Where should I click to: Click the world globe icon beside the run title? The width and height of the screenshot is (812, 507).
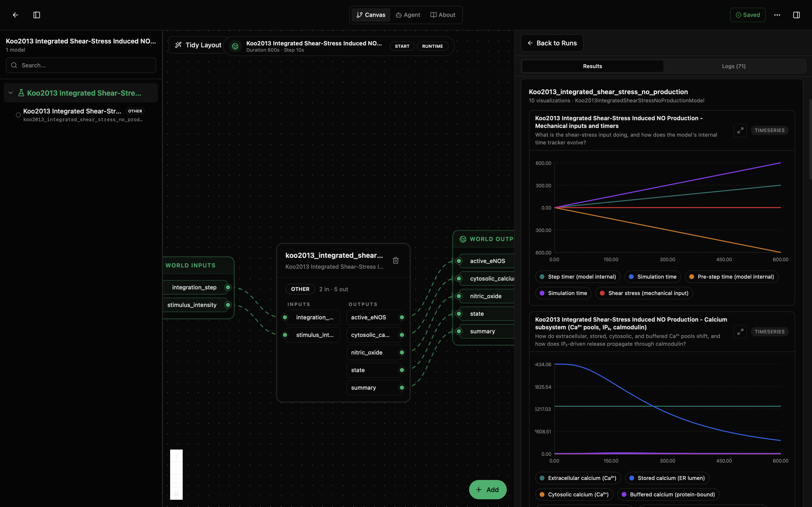pyautogui.click(x=235, y=46)
